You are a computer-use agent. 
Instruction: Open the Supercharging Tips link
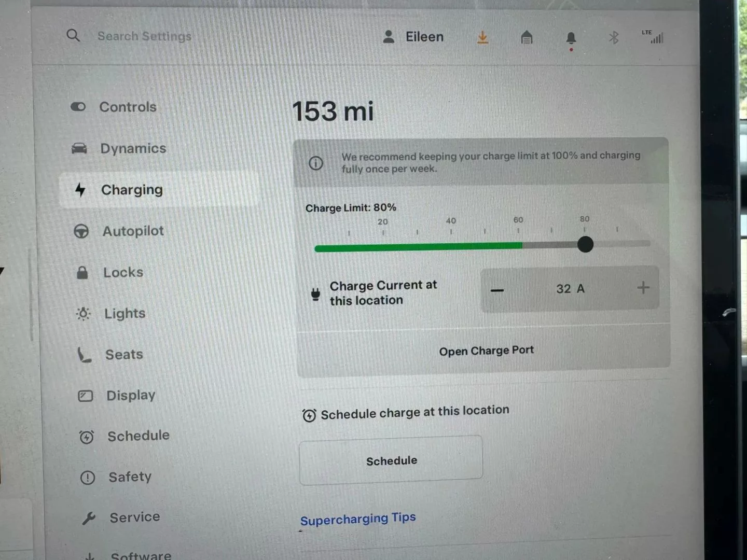coord(358,519)
